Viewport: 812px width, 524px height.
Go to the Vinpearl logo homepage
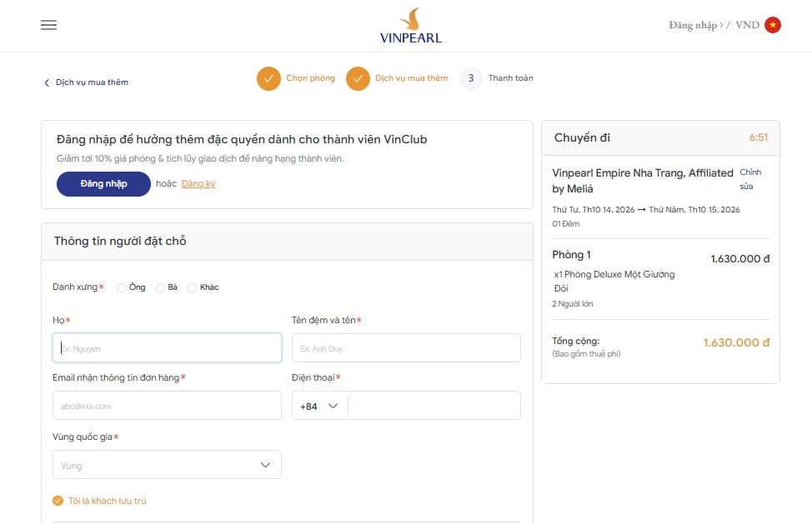click(411, 26)
